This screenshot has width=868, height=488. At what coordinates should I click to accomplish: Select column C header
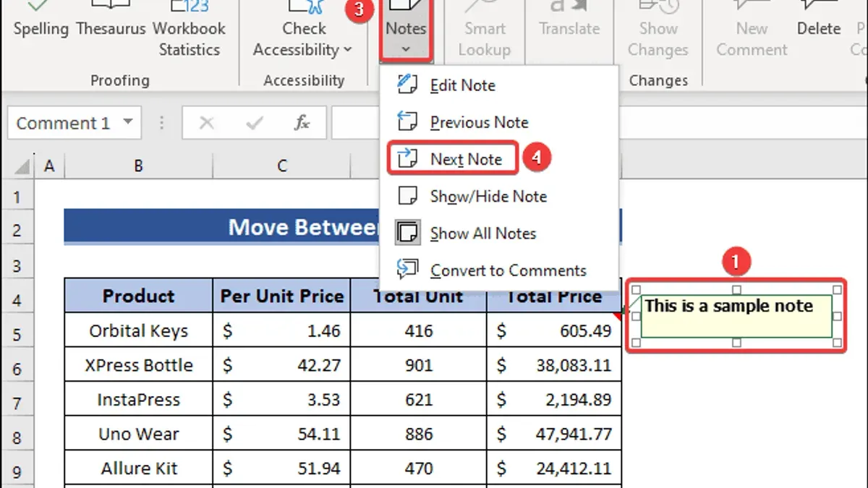(x=281, y=166)
